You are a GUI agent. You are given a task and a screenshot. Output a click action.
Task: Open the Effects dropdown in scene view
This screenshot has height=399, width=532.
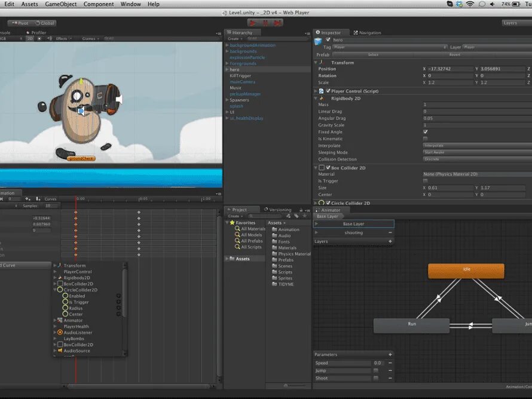(64, 39)
